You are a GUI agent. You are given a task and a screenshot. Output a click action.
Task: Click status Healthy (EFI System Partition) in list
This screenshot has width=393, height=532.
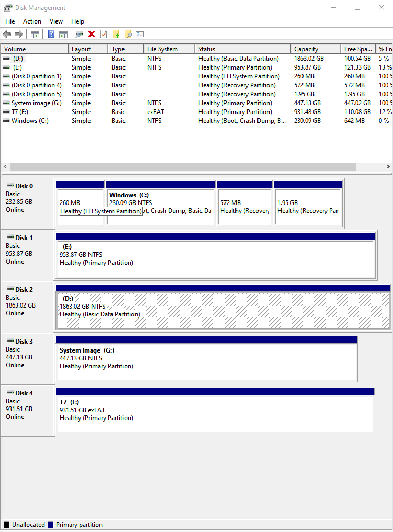pyautogui.click(x=239, y=76)
